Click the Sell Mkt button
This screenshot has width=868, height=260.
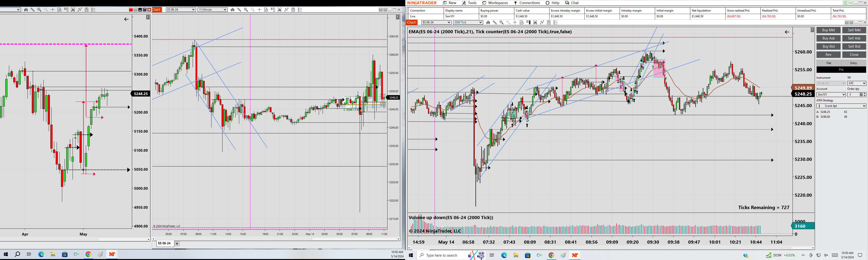click(x=854, y=30)
